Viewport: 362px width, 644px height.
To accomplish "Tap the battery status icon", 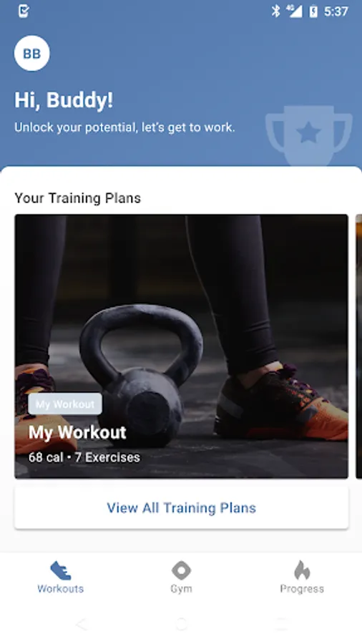I will click(x=313, y=11).
